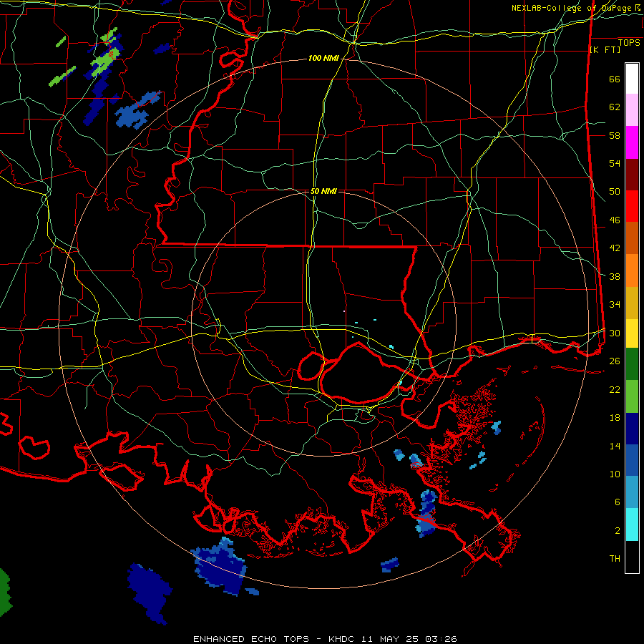The width and height of the screenshot is (644, 644).
Task: Select the maroon swatch in the legend
Action: (x=632, y=175)
